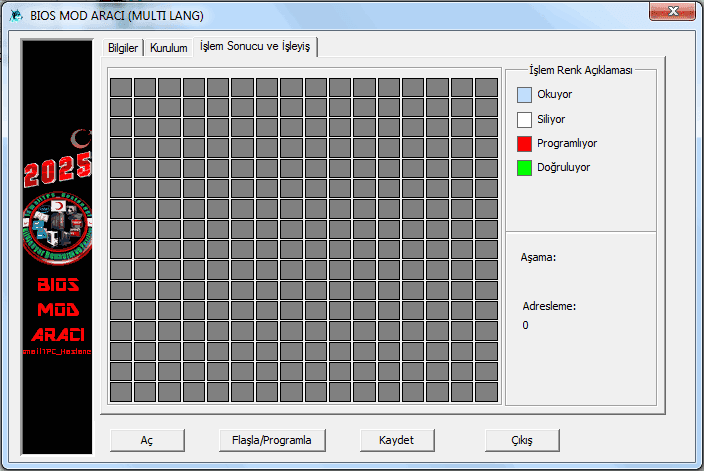Switch to the Bilgiler tab

click(122, 48)
